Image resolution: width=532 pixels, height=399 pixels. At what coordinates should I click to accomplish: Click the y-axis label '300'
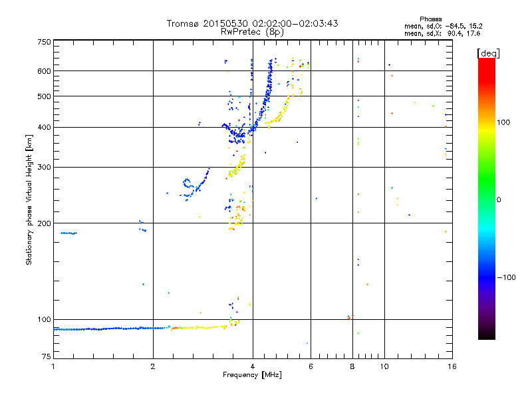pyautogui.click(x=44, y=167)
